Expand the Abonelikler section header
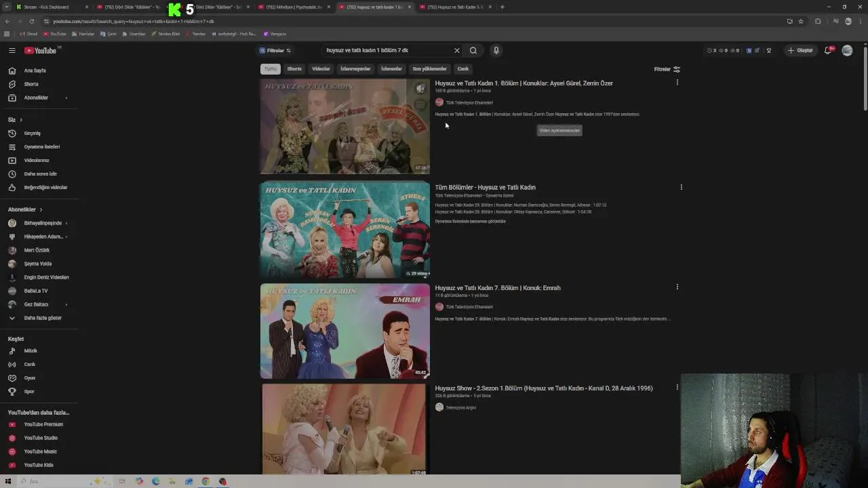The height and width of the screenshot is (488, 868). coord(25,209)
